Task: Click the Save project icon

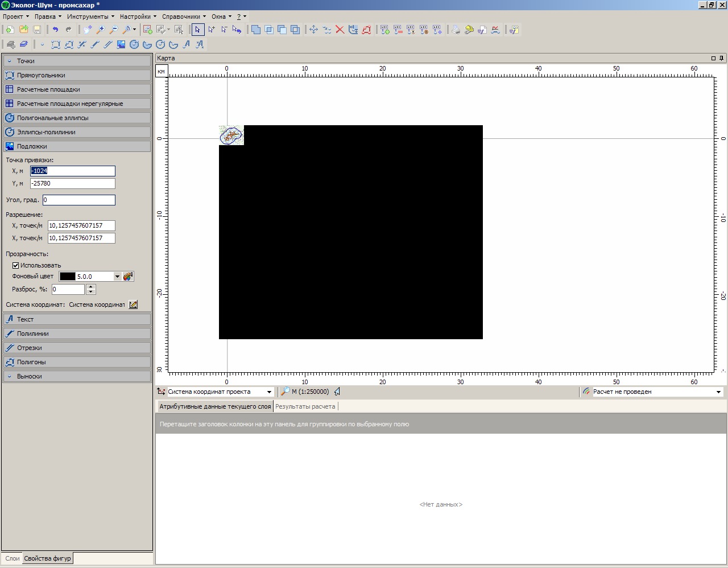Action: (37, 30)
